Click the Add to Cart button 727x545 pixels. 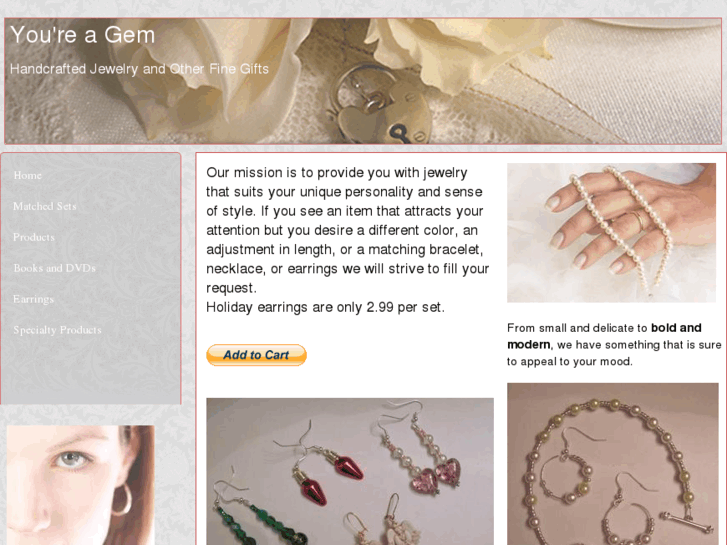pyautogui.click(x=256, y=355)
